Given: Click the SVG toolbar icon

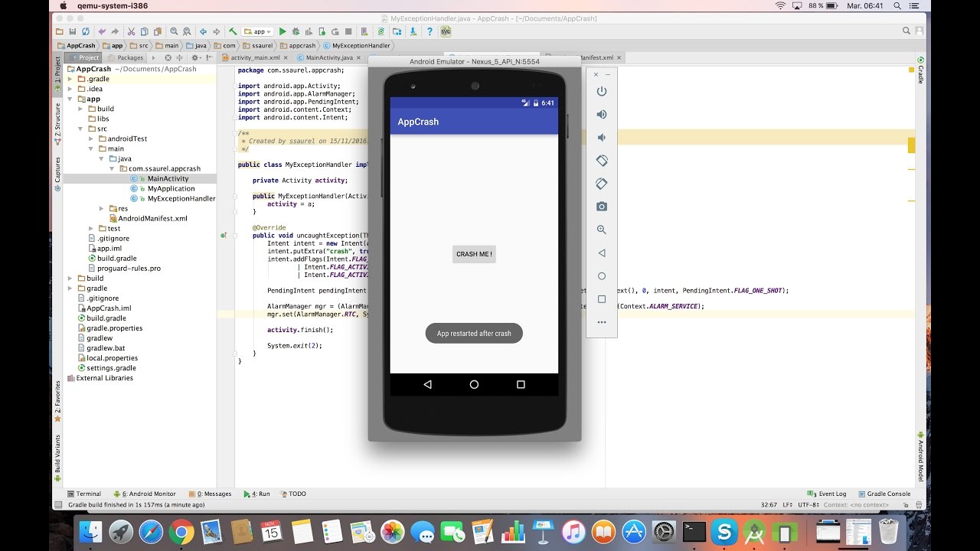Looking at the screenshot, I should click(446, 31).
